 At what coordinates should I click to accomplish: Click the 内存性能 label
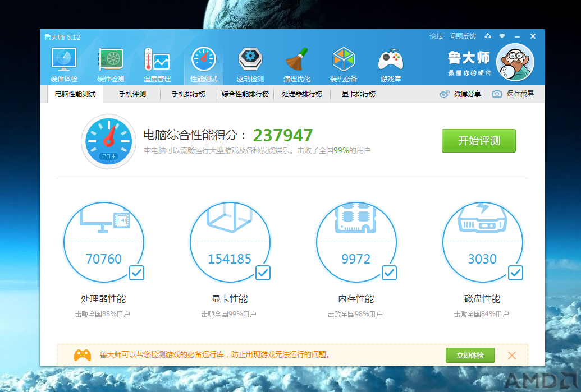point(356,299)
